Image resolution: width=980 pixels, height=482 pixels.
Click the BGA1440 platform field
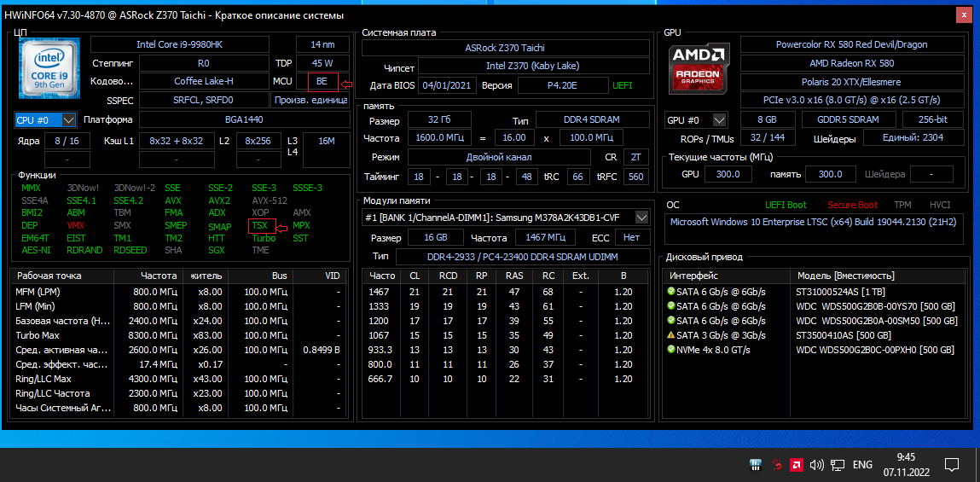(245, 119)
